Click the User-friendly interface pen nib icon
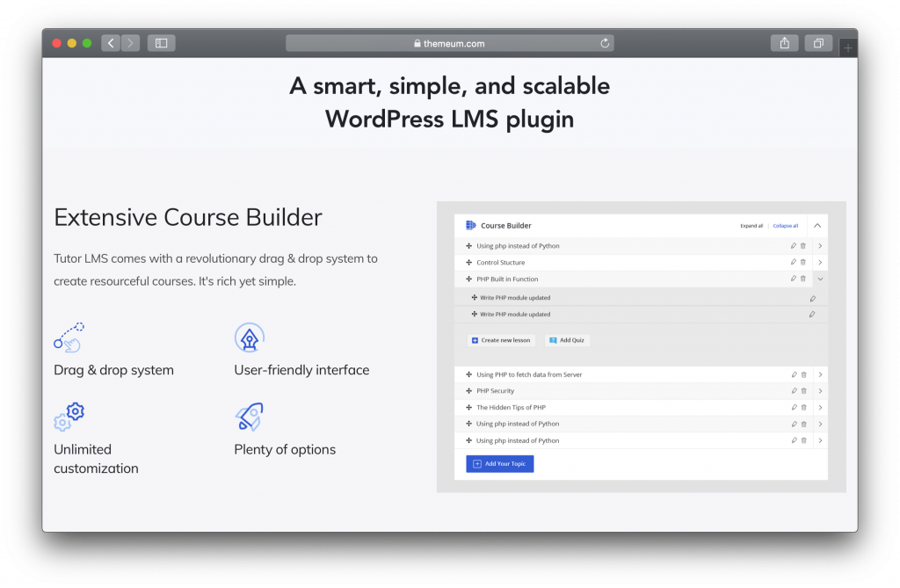 249,338
